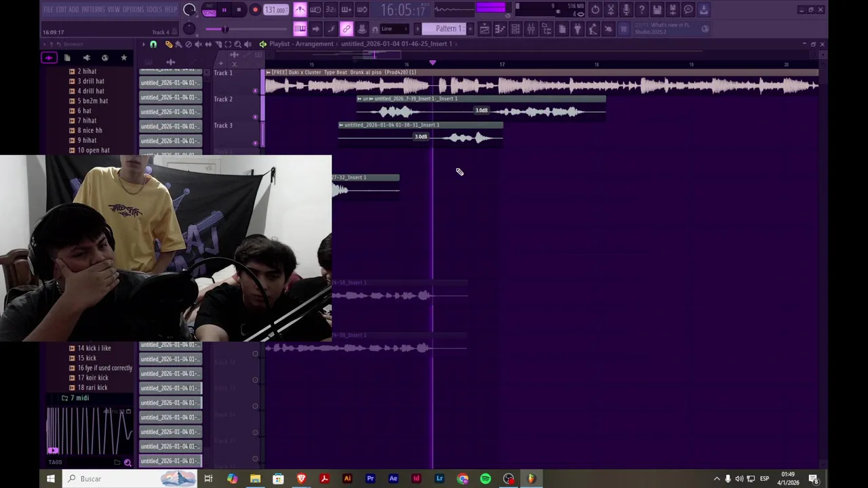The height and width of the screenshot is (488, 868).
Task: Pause playback with the pause button
Action: click(x=224, y=9)
